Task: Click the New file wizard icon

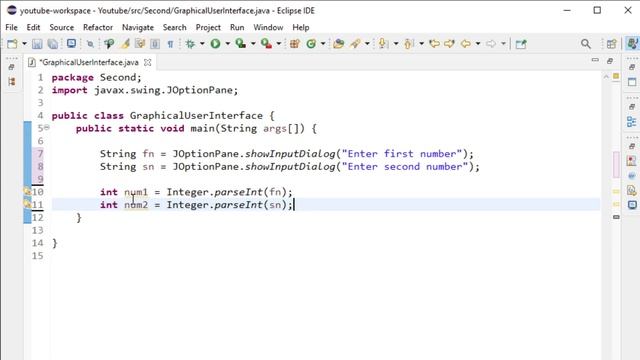Action: click(x=12, y=44)
